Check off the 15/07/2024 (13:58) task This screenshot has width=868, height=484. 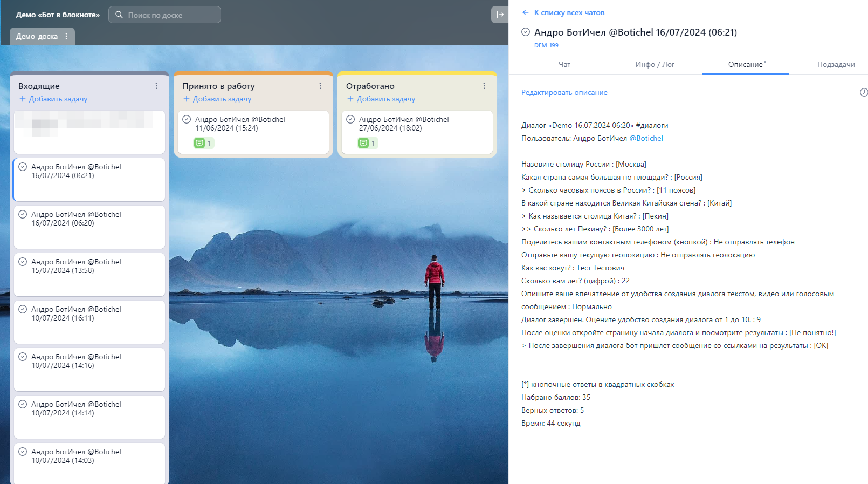(x=23, y=262)
